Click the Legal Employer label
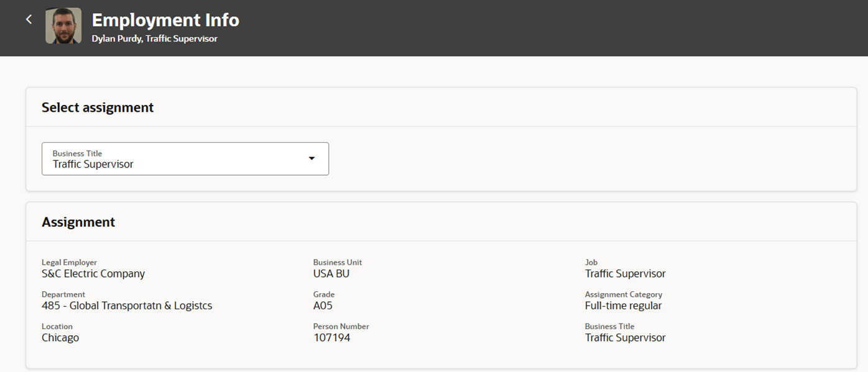 [69, 262]
